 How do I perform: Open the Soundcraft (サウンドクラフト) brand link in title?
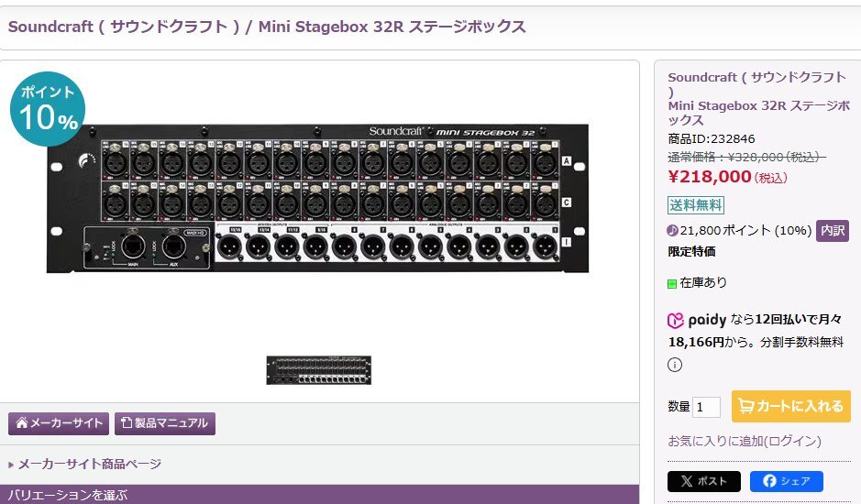coord(124,27)
